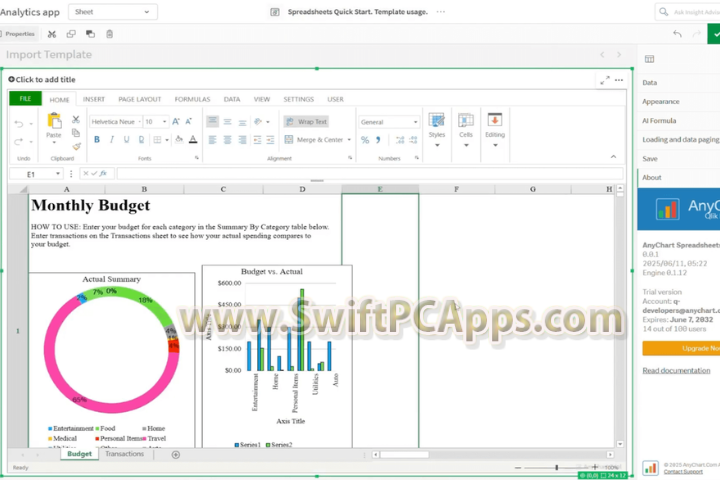Click the format painter brush icon
This screenshot has width=720, height=480.
coord(76,147)
